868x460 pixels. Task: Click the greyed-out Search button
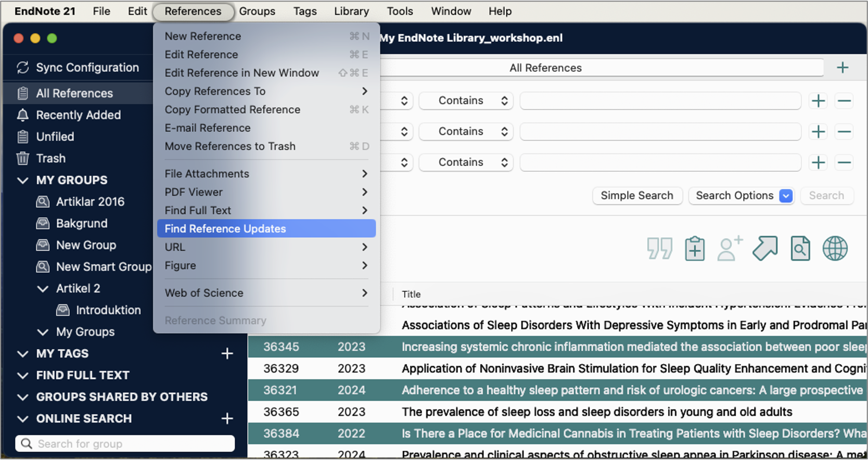[x=826, y=196]
